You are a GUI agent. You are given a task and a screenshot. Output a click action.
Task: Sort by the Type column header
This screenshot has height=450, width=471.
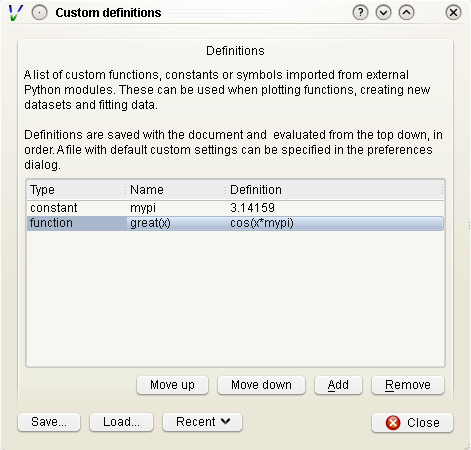pyautogui.click(x=76, y=190)
